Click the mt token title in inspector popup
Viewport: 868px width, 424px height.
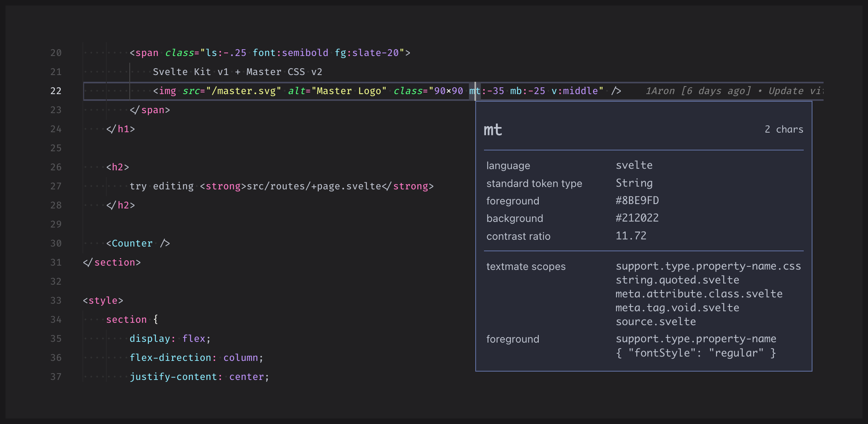tap(492, 129)
